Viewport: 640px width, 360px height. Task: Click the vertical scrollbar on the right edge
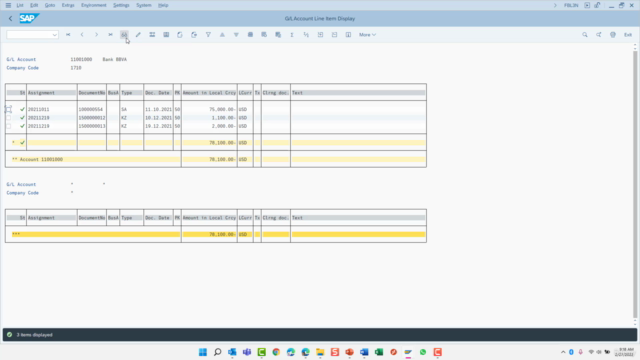coord(635,184)
